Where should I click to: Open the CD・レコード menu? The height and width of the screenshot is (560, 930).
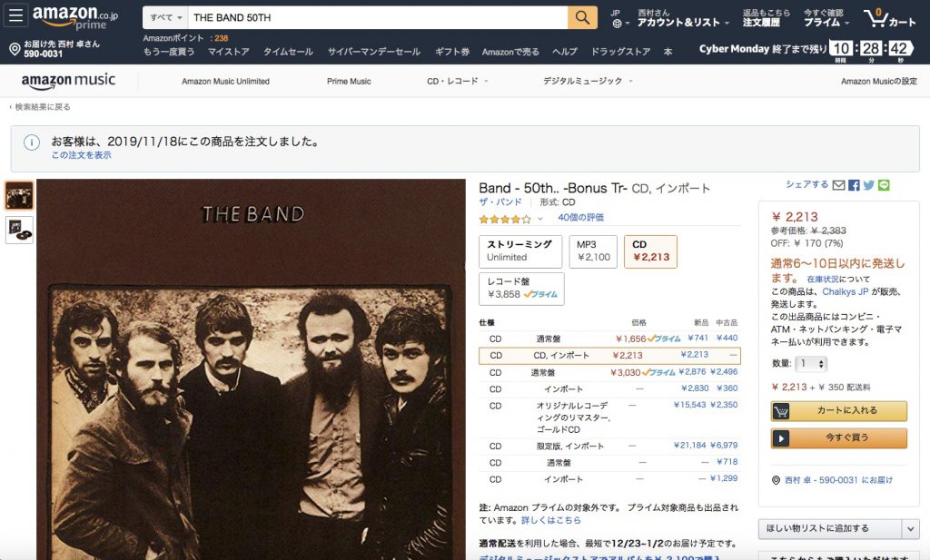tap(458, 81)
